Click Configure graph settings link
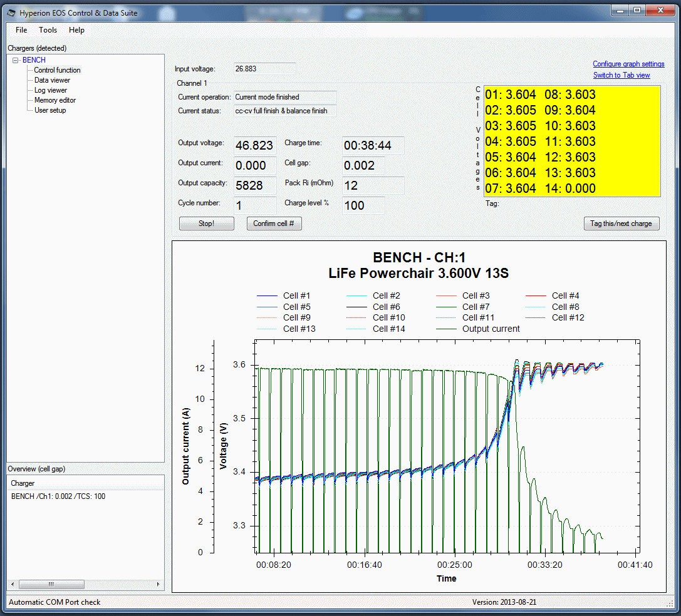681x616 pixels. (628, 64)
